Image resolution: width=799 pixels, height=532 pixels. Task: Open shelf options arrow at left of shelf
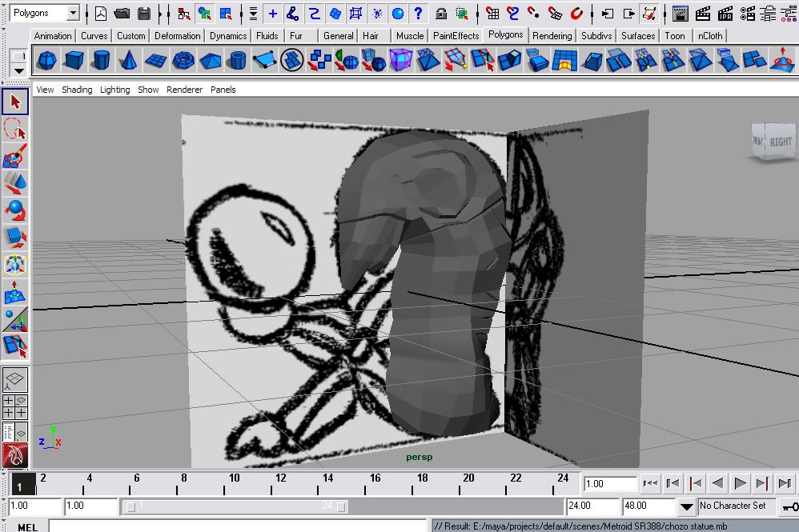pos(18,70)
